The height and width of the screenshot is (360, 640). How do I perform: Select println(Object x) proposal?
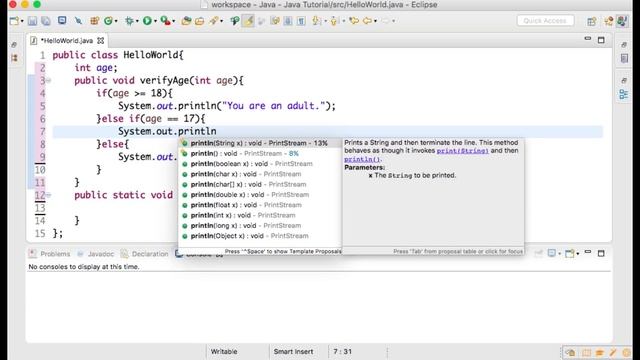(x=260, y=236)
